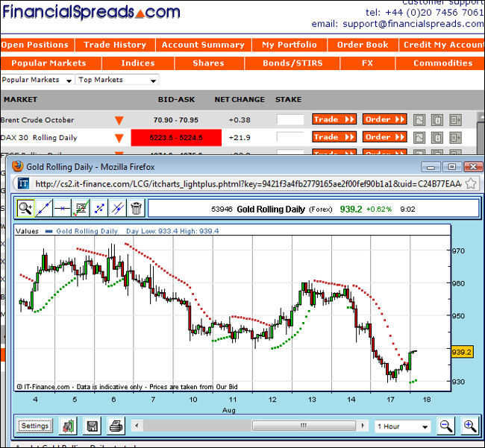This screenshot has width=485, height=448.
Task: Click the candlestick chart style icon
Action: tap(68, 426)
